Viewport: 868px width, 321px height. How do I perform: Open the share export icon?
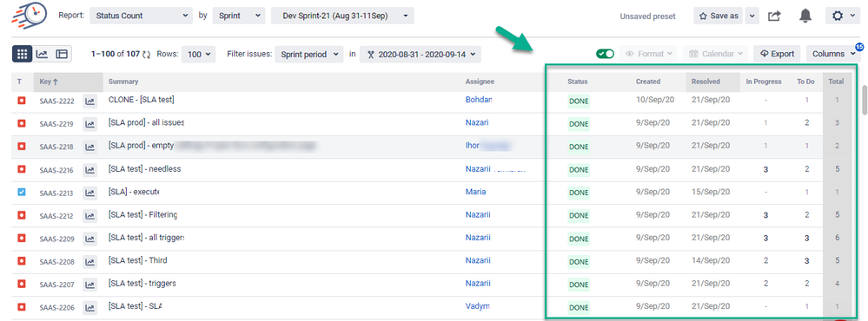pos(774,16)
